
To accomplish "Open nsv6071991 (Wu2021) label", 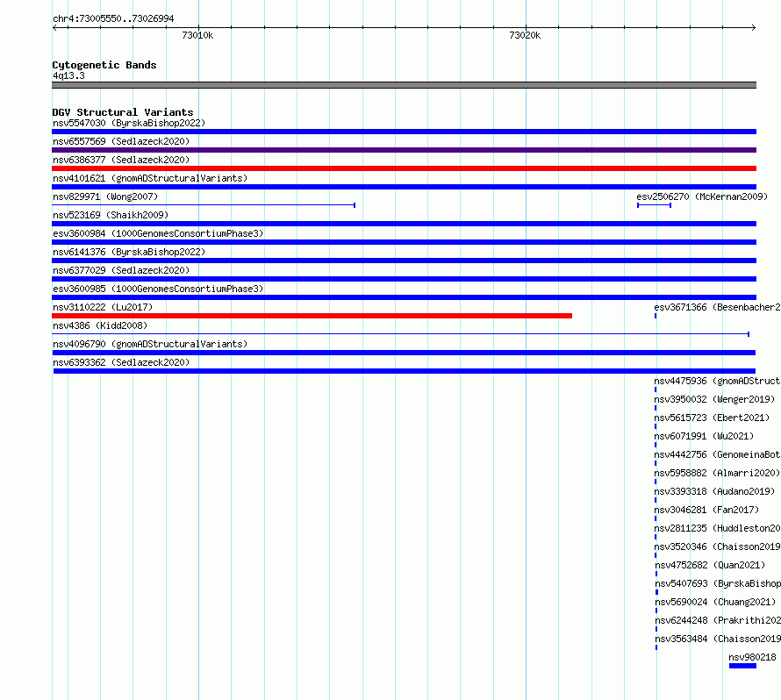I will (x=704, y=436).
